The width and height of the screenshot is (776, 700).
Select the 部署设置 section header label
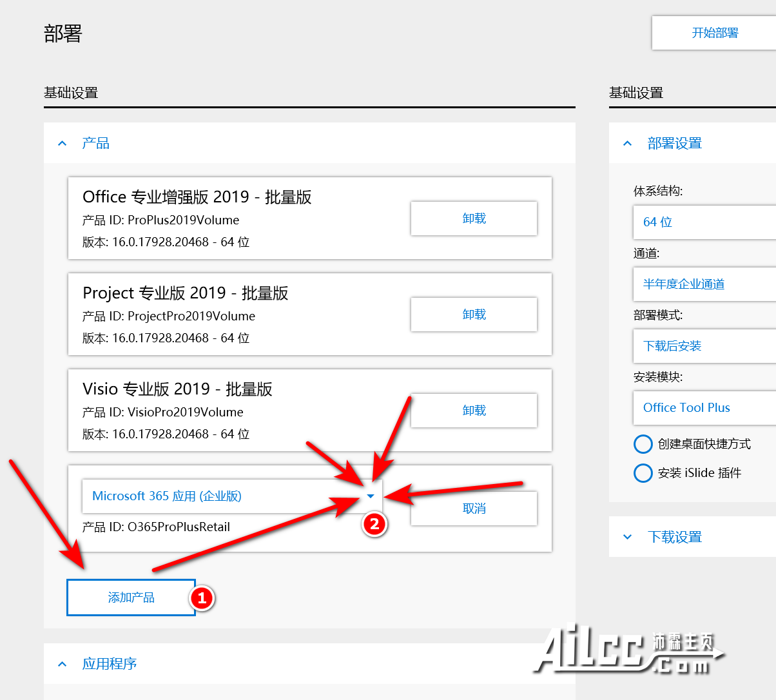[x=674, y=143]
